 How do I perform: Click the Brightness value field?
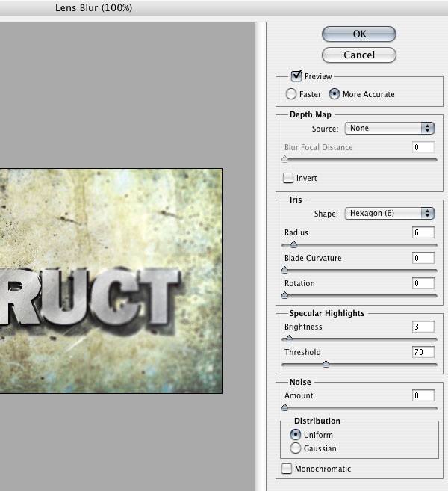(423, 327)
